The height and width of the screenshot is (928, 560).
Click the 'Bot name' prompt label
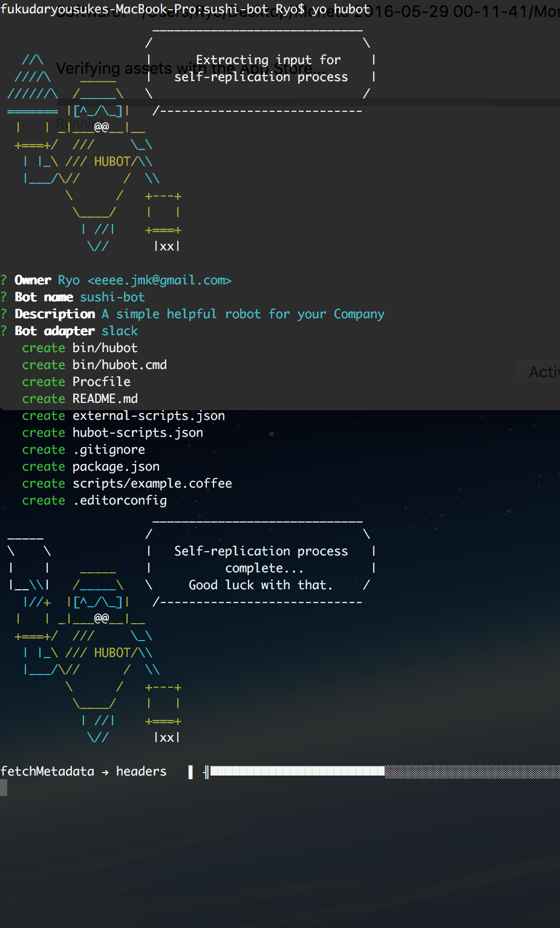coord(44,297)
